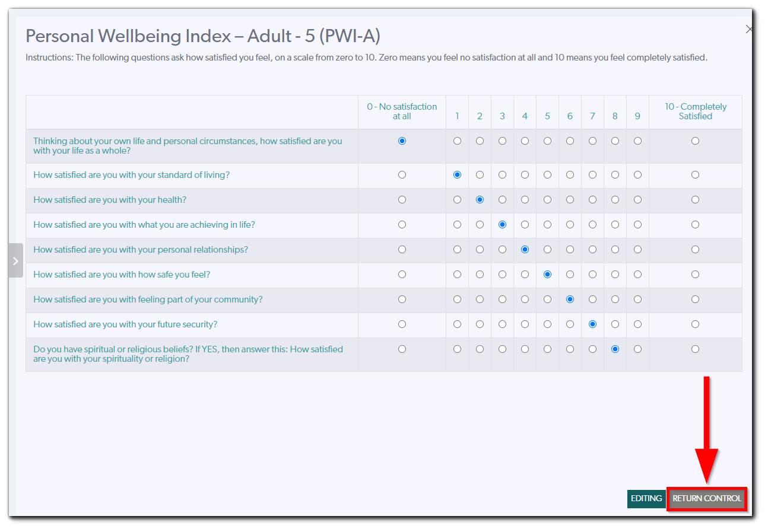Select rating 10 for life as a whole
This screenshot has height=532, width=768.
pyautogui.click(x=695, y=141)
